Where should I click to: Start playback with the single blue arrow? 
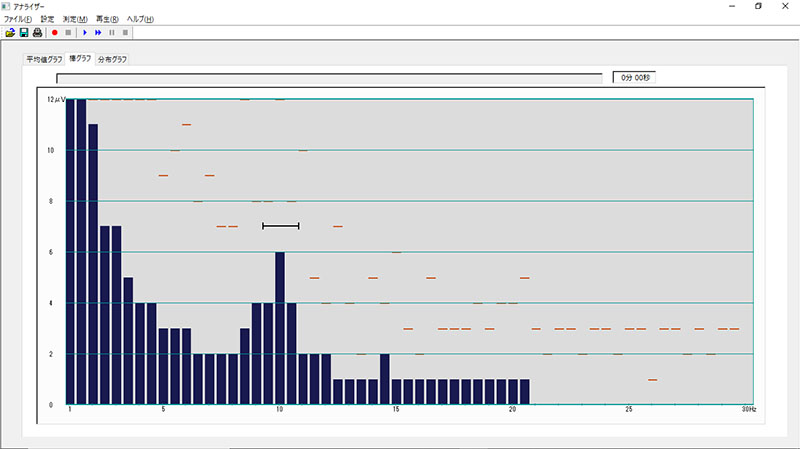pos(85,33)
